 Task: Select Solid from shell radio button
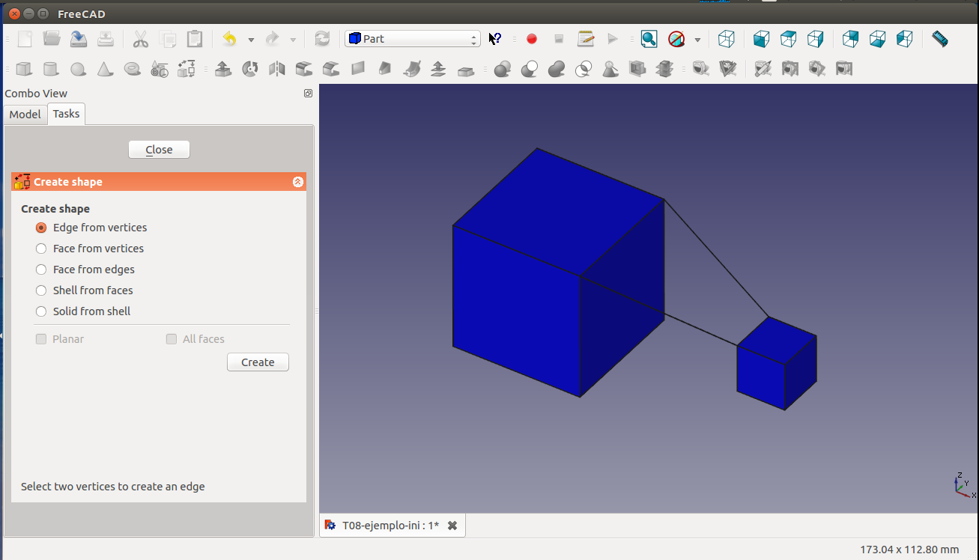click(41, 311)
